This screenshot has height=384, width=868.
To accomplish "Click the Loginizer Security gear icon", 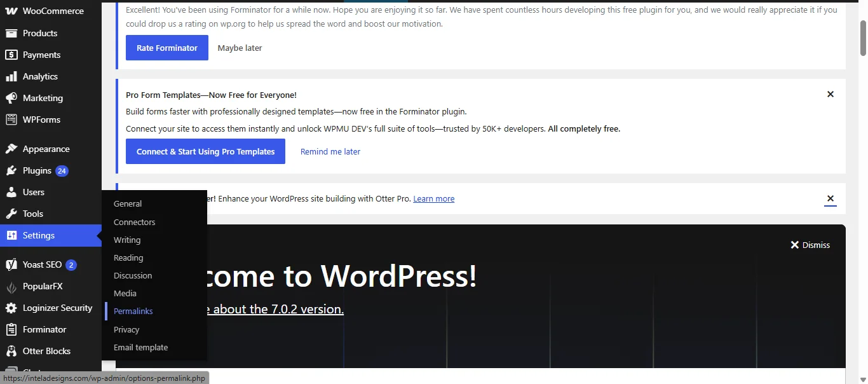I will coord(11,308).
